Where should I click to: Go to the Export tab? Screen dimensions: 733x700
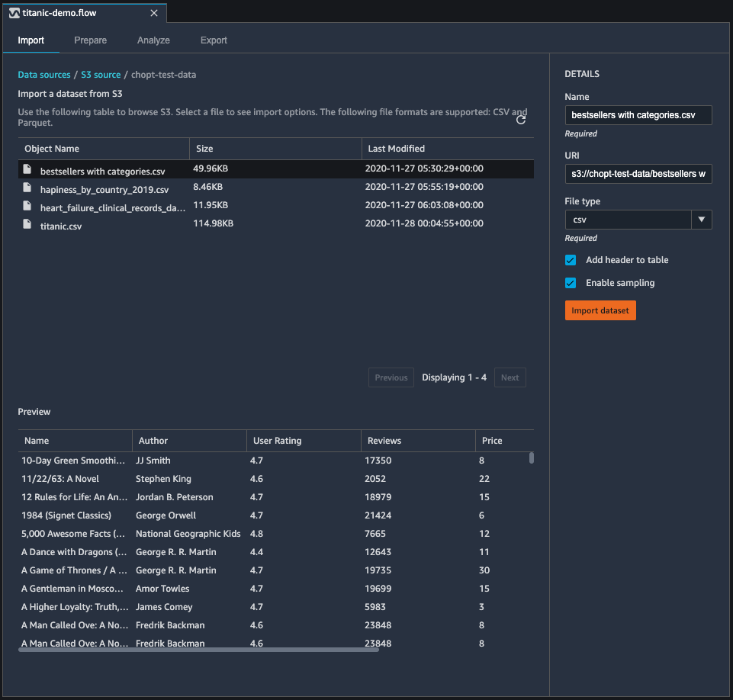click(x=214, y=40)
